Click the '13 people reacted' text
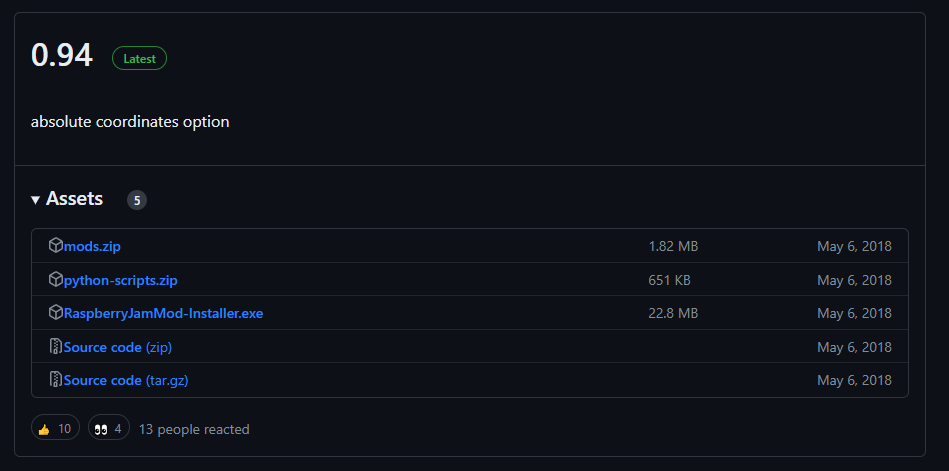This screenshot has width=949, height=471. 194,429
